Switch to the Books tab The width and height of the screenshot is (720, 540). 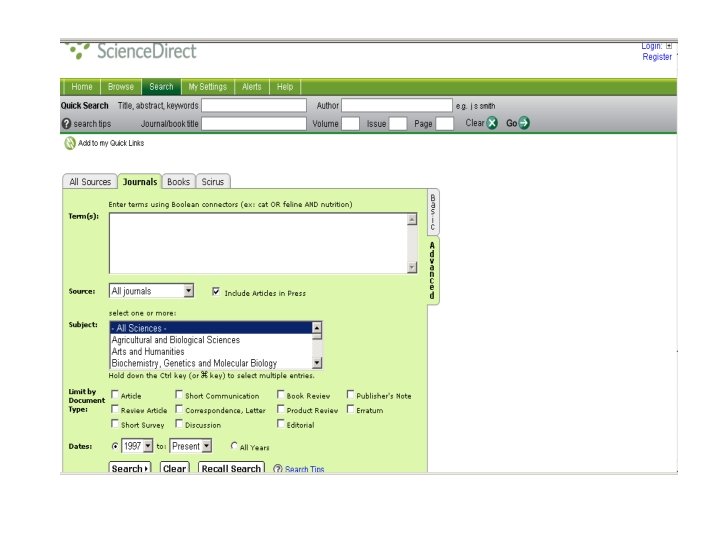(x=179, y=182)
